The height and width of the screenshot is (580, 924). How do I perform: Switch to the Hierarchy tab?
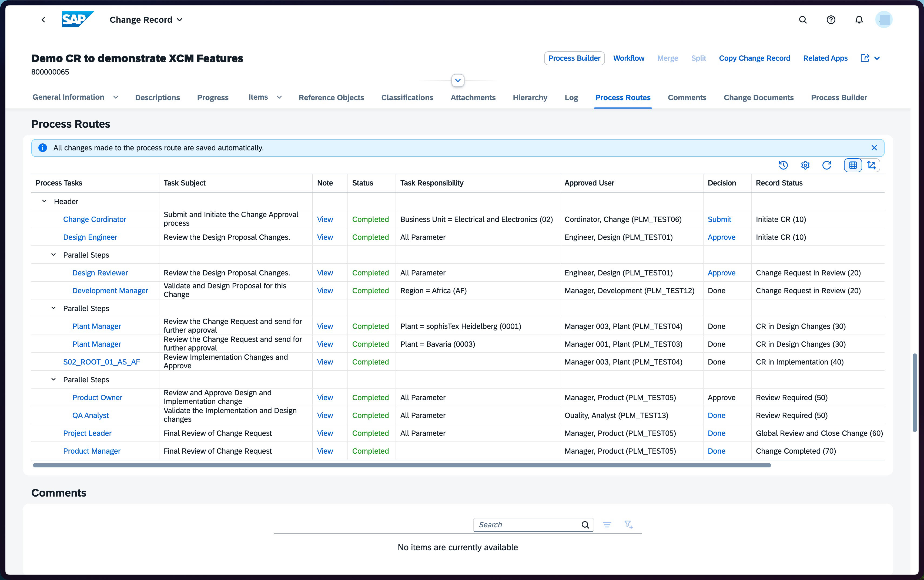point(530,97)
